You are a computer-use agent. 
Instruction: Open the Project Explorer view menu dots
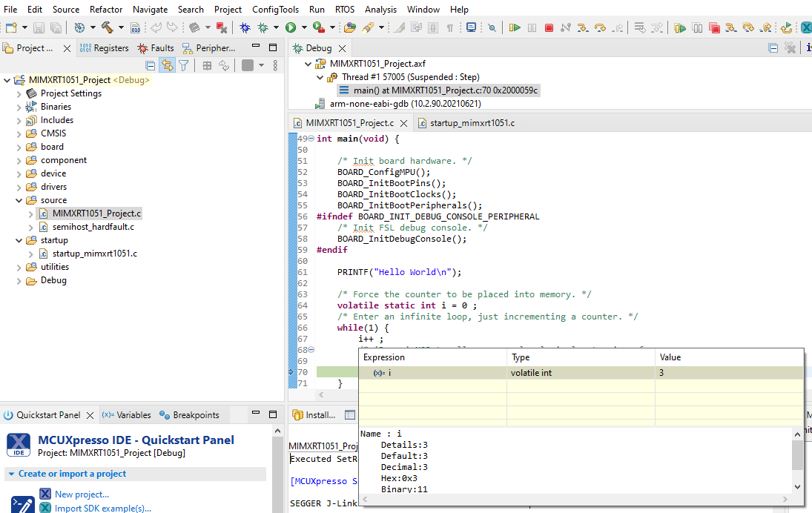click(x=276, y=65)
